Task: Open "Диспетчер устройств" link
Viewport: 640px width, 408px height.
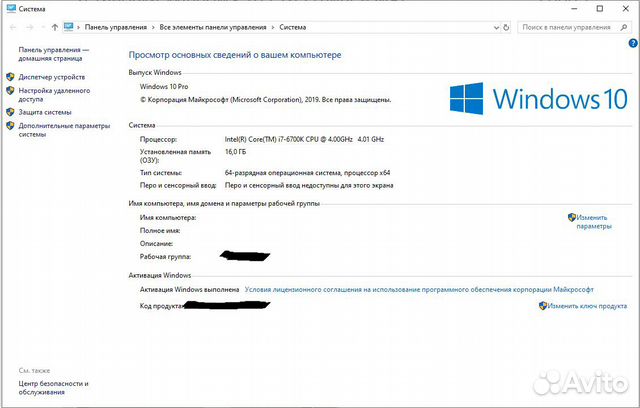Action: click(x=52, y=77)
